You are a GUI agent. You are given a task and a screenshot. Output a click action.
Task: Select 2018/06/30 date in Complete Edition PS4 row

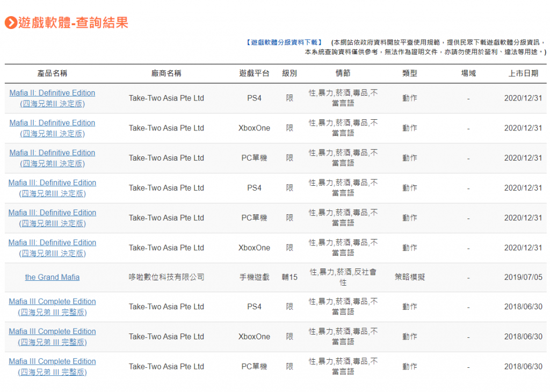point(523,307)
